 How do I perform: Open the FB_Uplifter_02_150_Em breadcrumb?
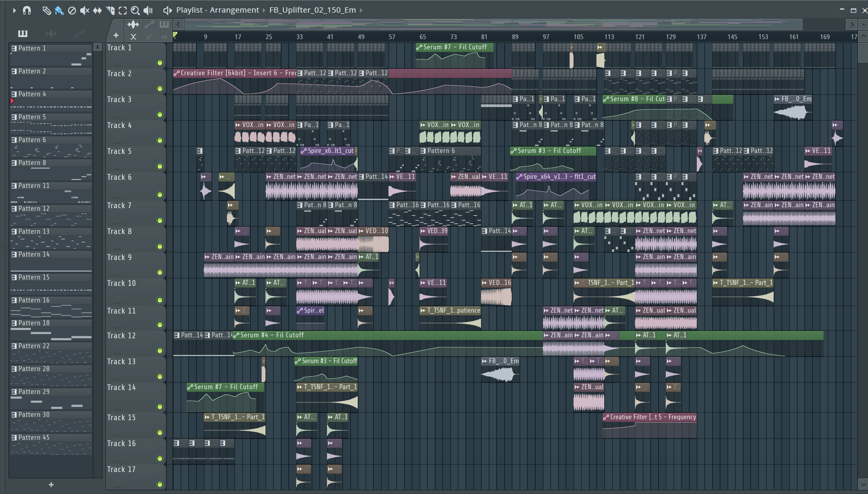coord(312,10)
